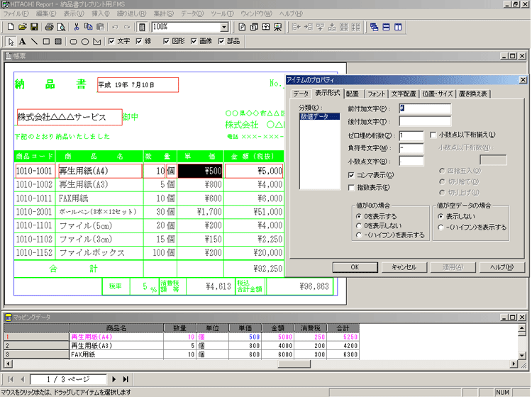The height and width of the screenshot is (399, 532).
Task: Select the filled rectangle tool
Action: pos(58,41)
